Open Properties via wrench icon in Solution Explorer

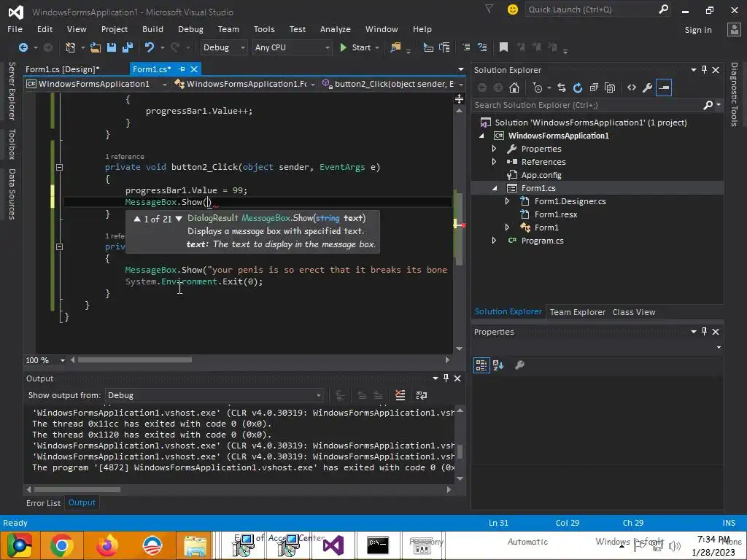coord(648,87)
